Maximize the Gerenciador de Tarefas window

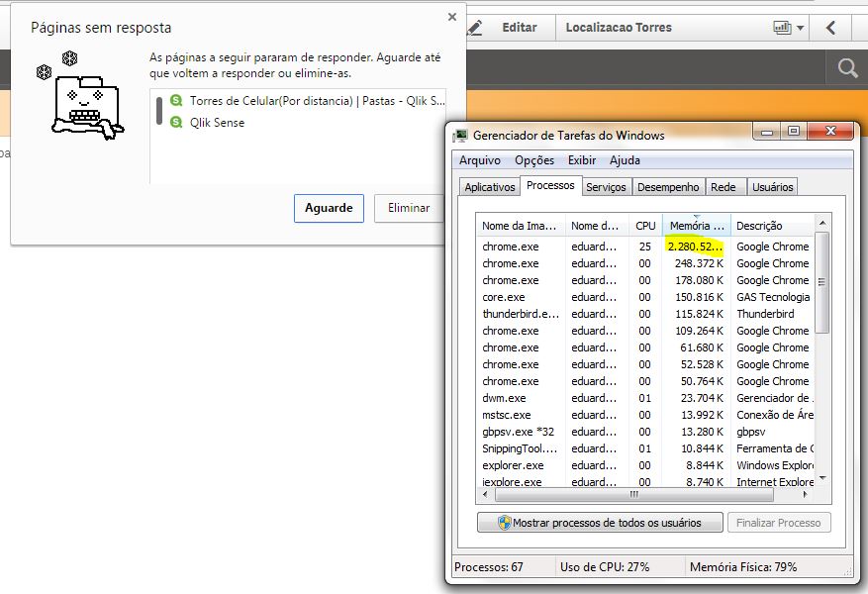[794, 132]
